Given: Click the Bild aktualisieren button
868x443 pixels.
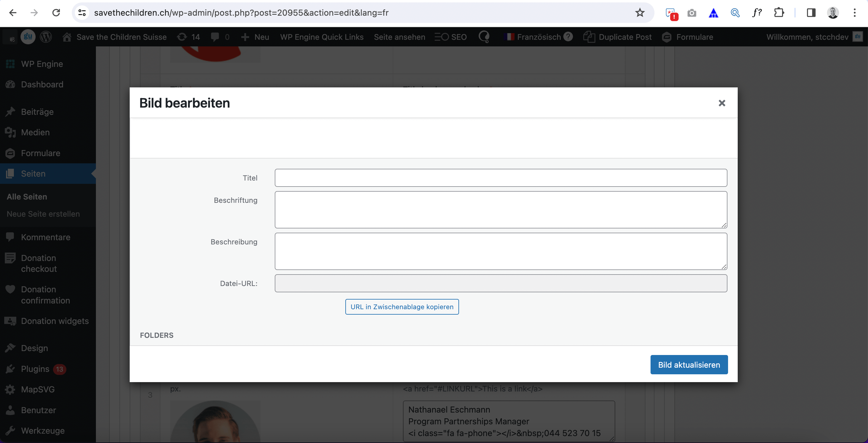Looking at the screenshot, I should [x=689, y=365].
